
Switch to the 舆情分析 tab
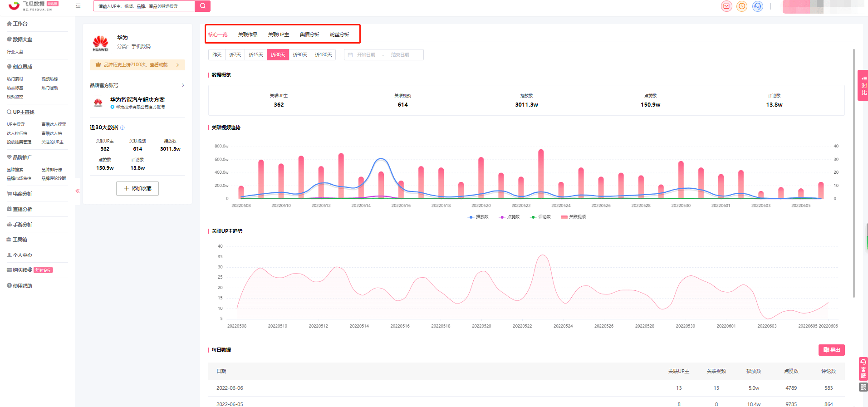coord(309,34)
